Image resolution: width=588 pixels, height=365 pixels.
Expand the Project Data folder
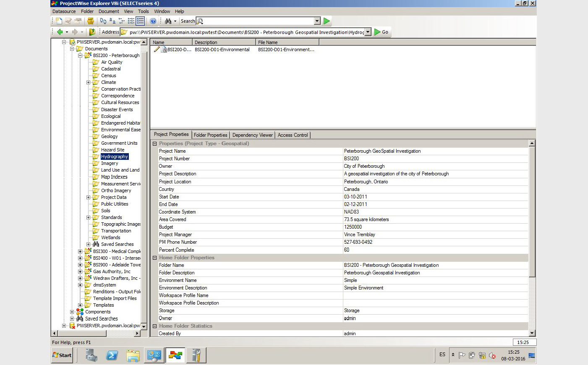point(88,197)
